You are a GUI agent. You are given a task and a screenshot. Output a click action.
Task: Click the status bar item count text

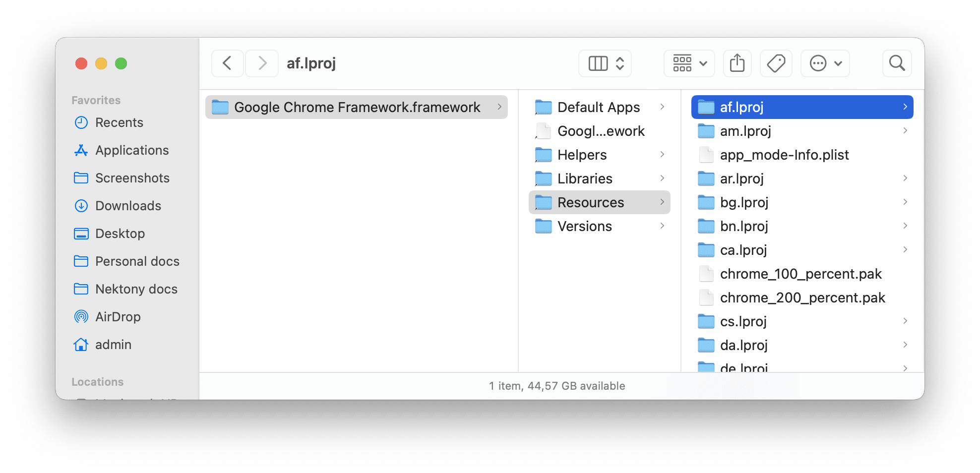click(x=556, y=386)
